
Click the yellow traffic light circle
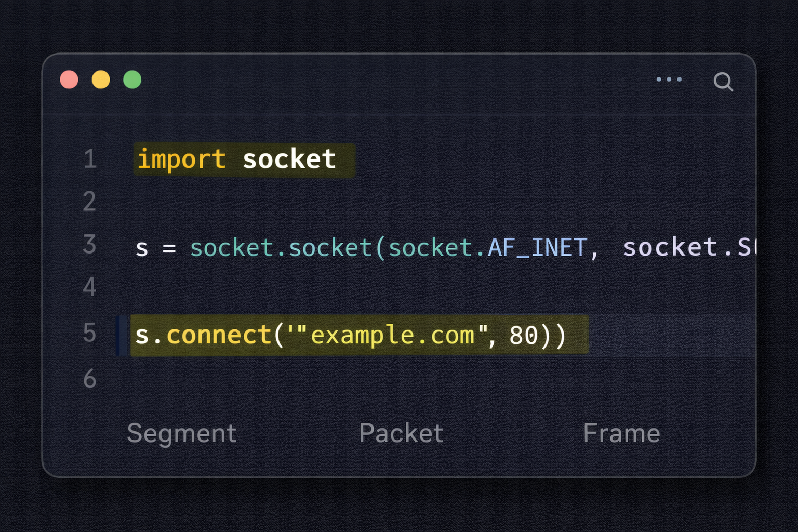click(101, 79)
